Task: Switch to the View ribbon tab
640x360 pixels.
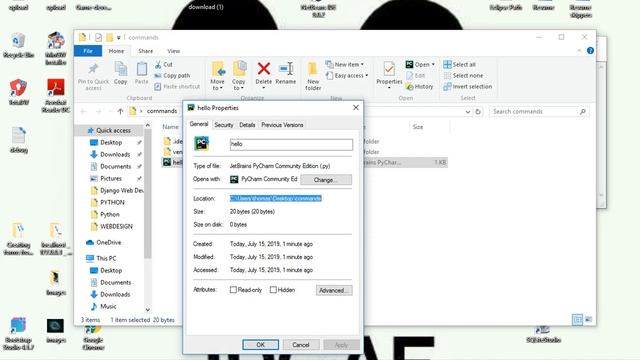Action: coord(173,51)
